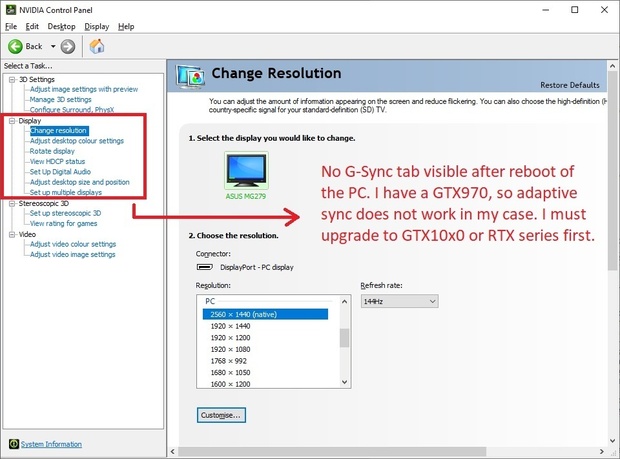Collapse the 3D Settings tree node
This screenshot has height=459, width=620.
click(x=12, y=79)
